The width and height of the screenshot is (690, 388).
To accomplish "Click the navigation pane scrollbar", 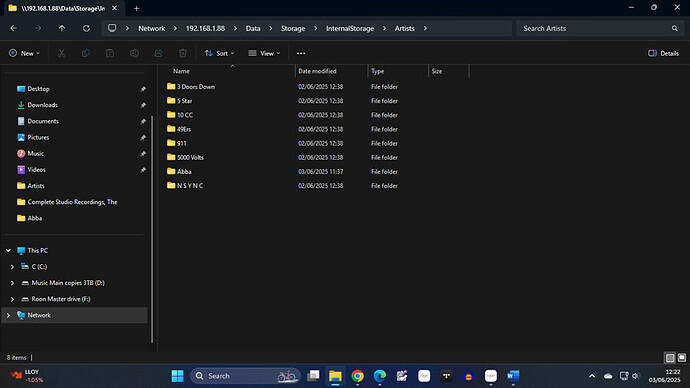I will (152, 229).
